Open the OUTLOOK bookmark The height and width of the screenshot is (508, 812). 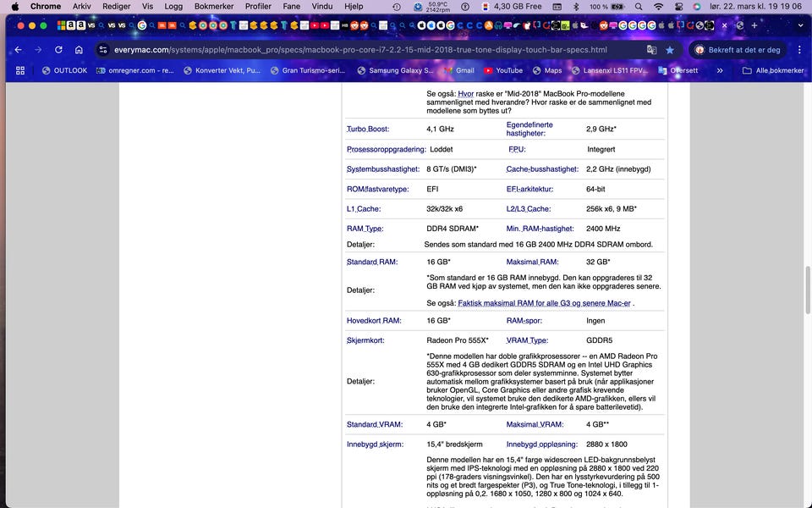[x=65, y=70]
